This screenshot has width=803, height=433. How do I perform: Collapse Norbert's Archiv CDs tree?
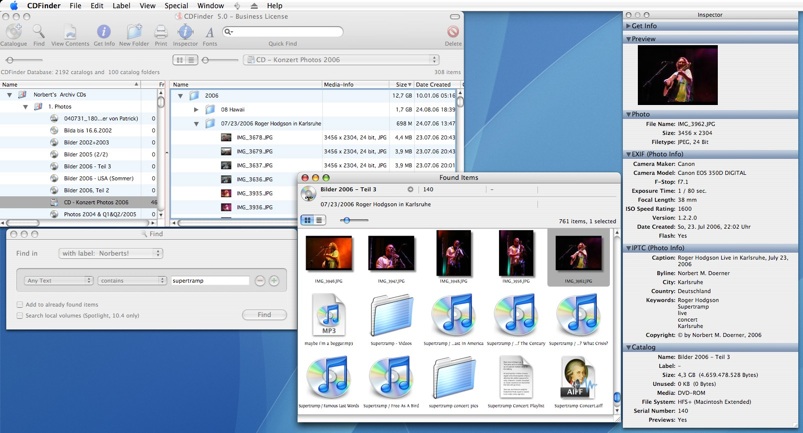tap(9, 95)
